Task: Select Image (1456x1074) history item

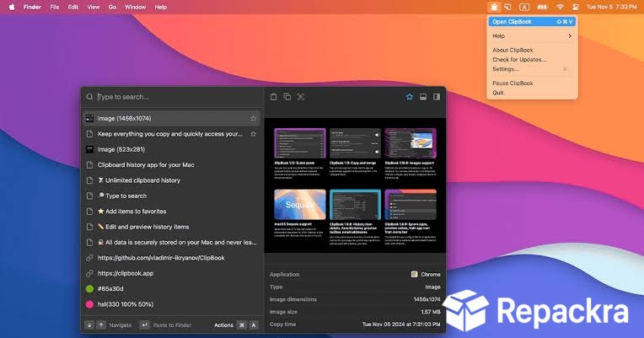Action: pos(172,118)
